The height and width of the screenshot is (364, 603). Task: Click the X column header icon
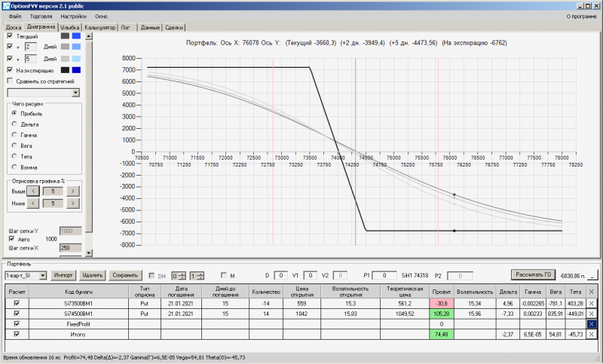(591, 292)
